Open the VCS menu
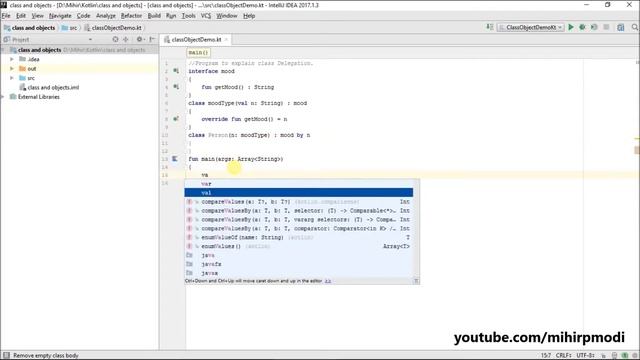Viewport: 640px width, 360px height. 206,16
